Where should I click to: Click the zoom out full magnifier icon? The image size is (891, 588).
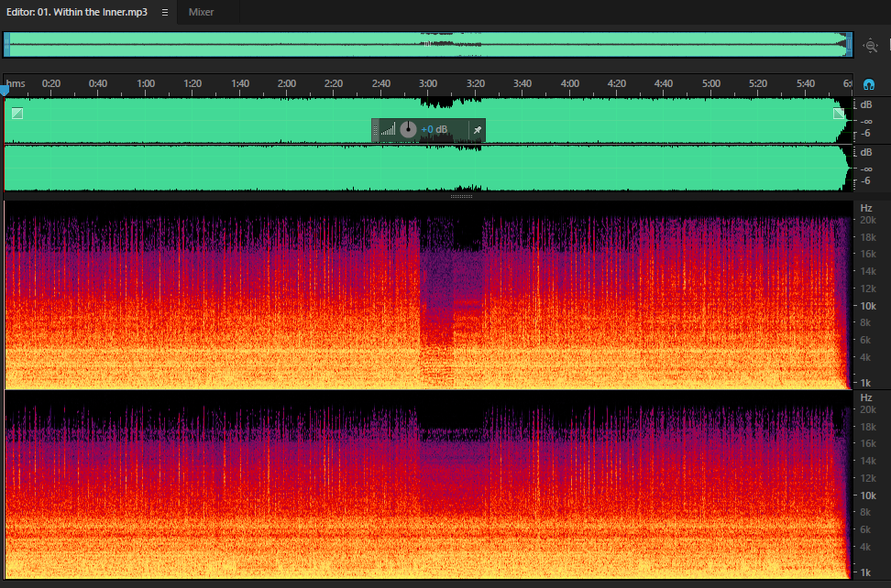[870, 46]
